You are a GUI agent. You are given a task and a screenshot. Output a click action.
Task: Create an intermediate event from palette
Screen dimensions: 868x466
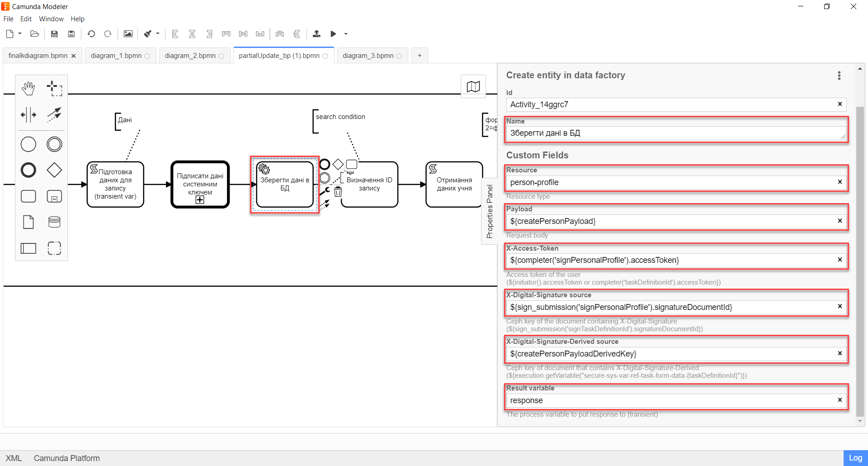pos(54,144)
